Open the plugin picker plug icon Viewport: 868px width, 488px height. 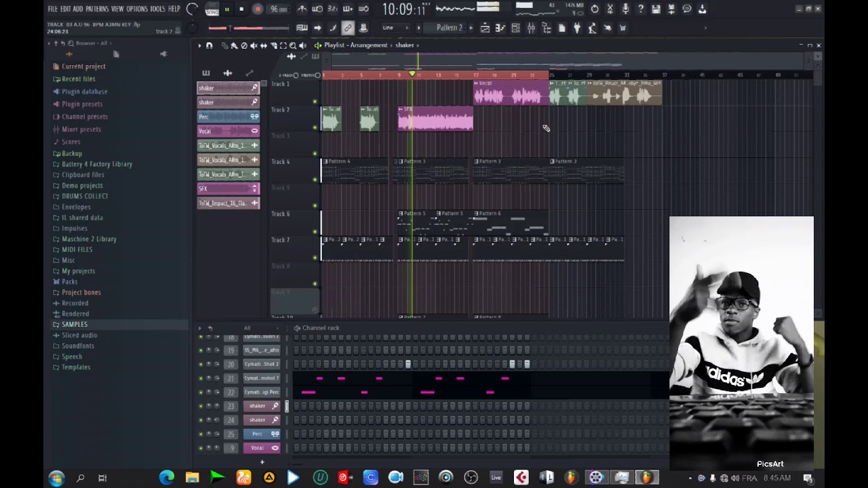[577, 28]
